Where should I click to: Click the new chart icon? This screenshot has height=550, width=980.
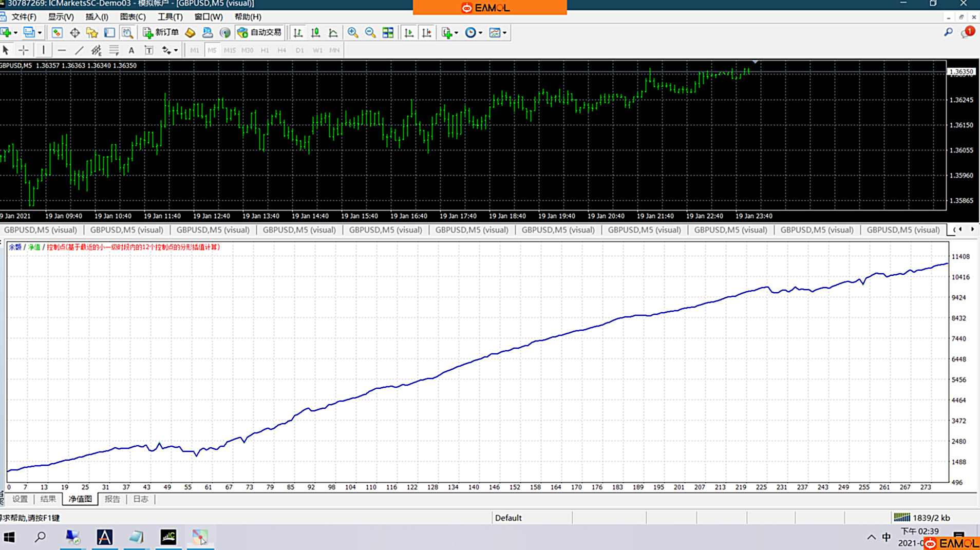click(6, 32)
